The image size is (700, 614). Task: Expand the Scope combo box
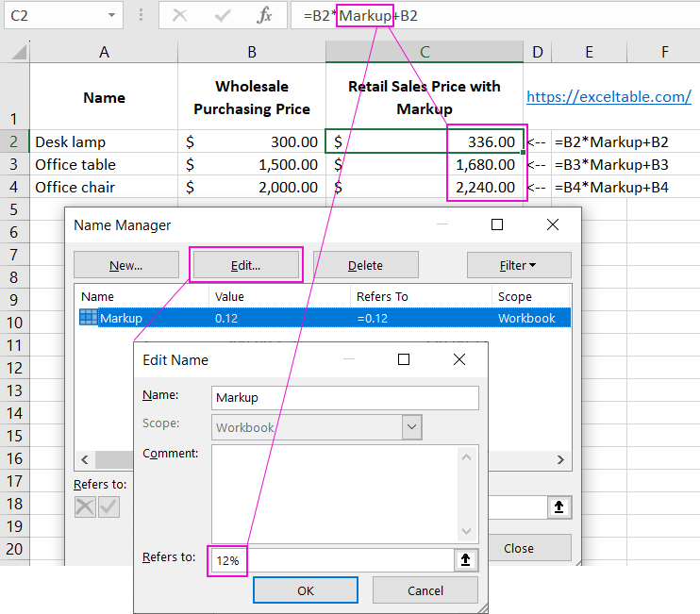click(x=411, y=427)
